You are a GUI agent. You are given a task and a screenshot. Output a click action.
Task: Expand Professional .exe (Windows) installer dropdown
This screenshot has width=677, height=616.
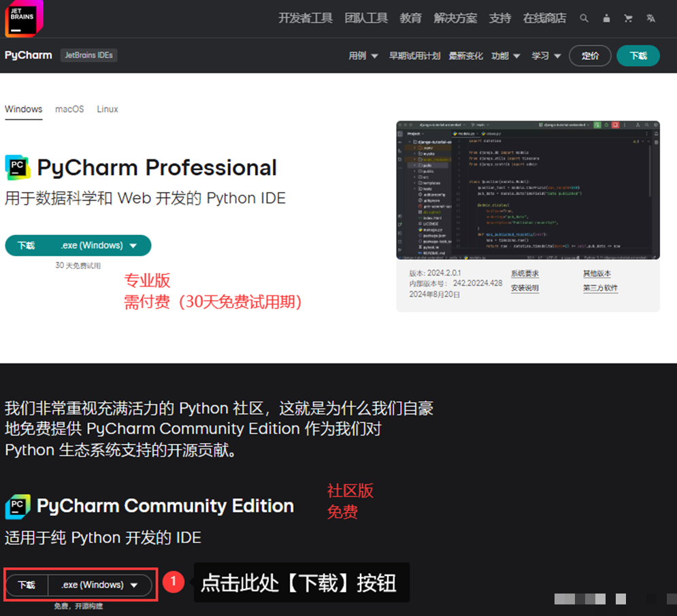click(99, 245)
